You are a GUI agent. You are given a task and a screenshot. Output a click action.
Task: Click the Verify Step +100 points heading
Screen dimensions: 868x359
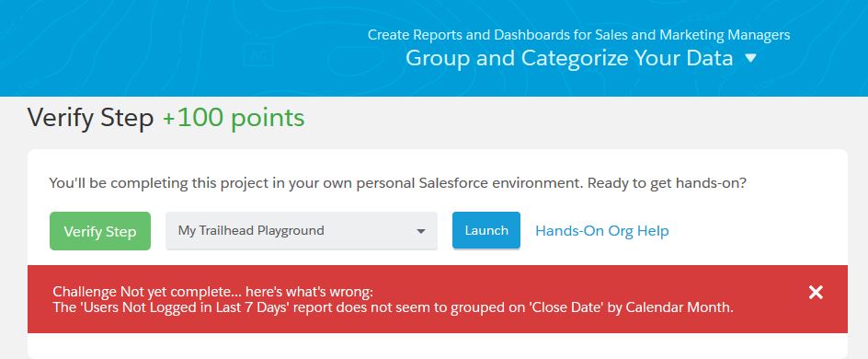(166, 118)
